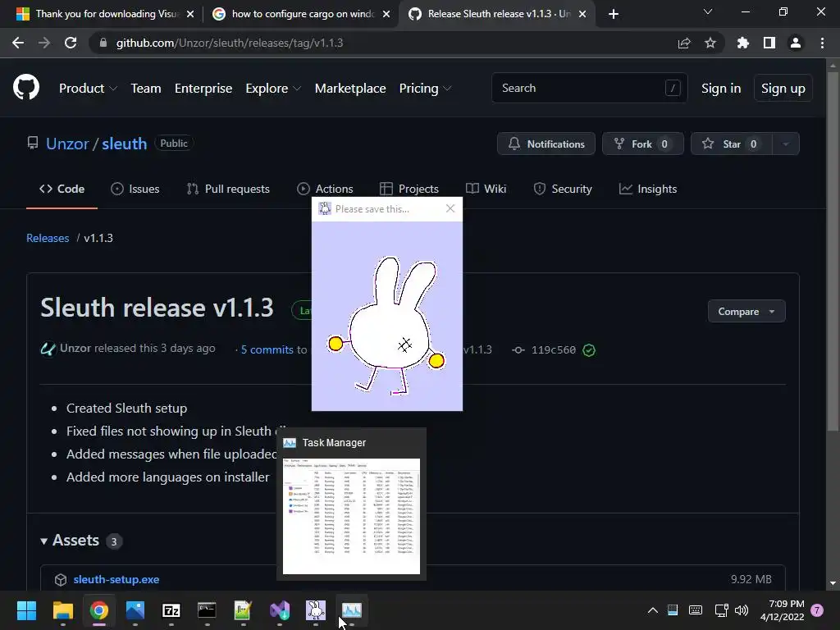The image size is (840, 630).
Task: Click the Sign up button
Action: click(x=783, y=89)
